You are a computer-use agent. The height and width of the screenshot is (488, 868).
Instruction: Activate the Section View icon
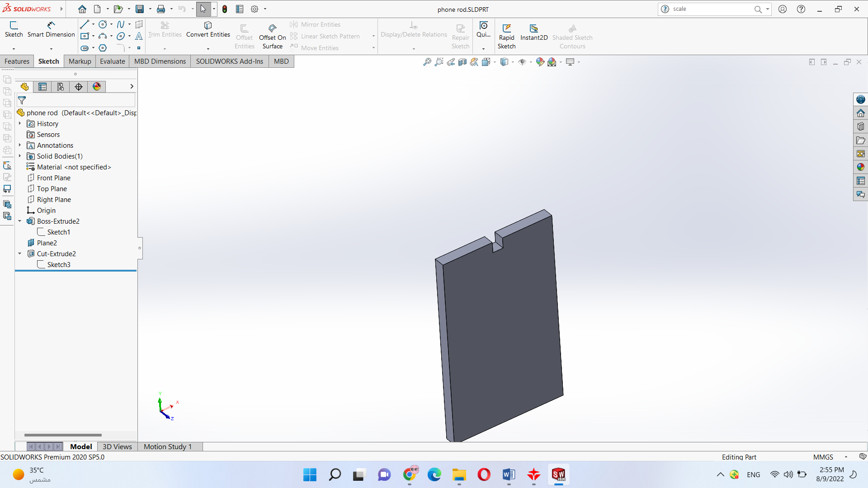(462, 62)
